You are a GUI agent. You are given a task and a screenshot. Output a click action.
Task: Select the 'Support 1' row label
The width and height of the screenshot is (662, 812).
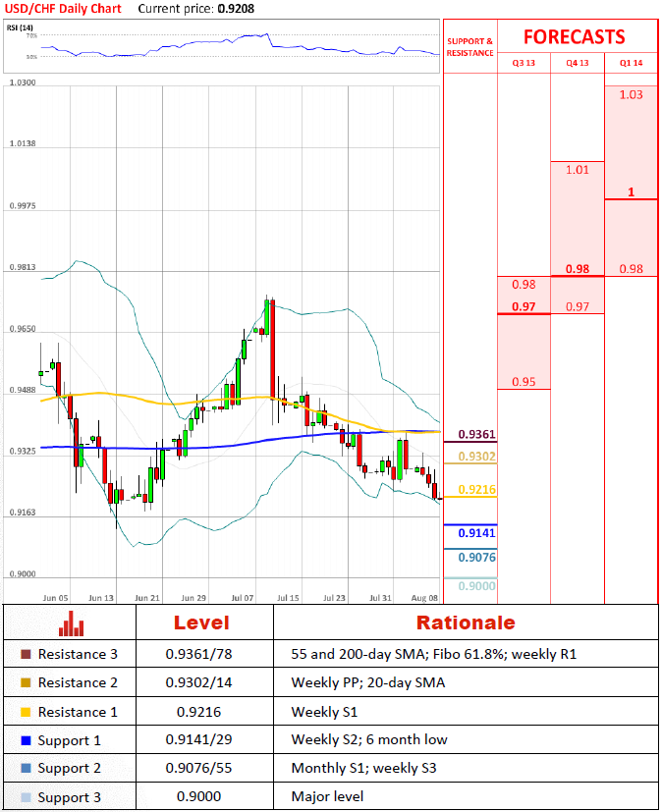point(70,741)
